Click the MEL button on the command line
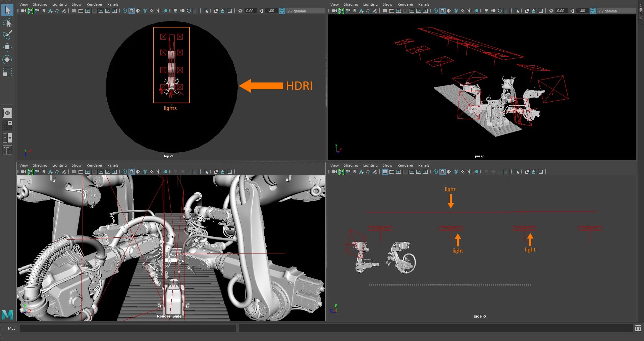 point(11,328)
